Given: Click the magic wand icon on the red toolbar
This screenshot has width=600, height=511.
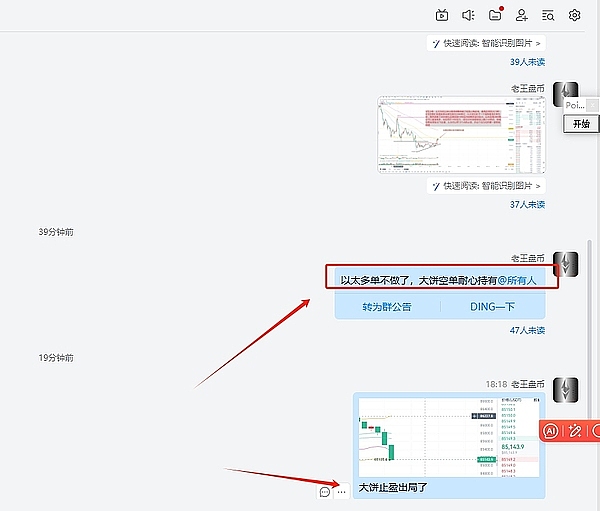Looking at the screenshot, I should pyautogui.click(x=575, y=431).
